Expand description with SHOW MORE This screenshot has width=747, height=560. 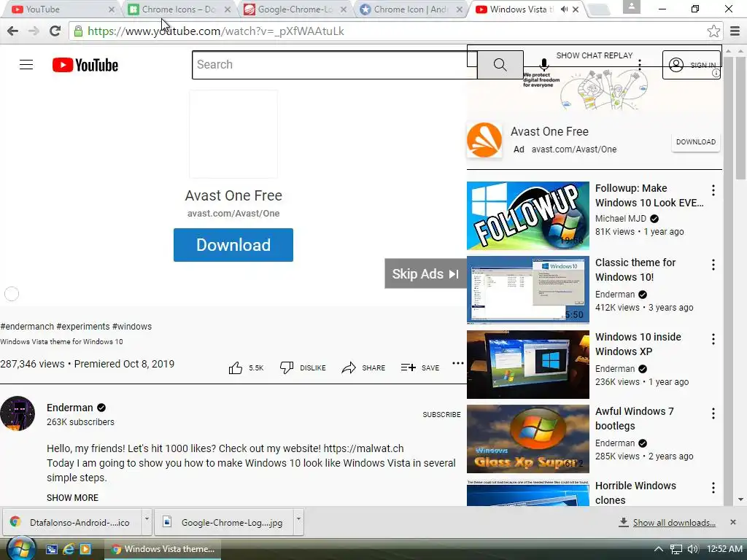click(72, 497)
